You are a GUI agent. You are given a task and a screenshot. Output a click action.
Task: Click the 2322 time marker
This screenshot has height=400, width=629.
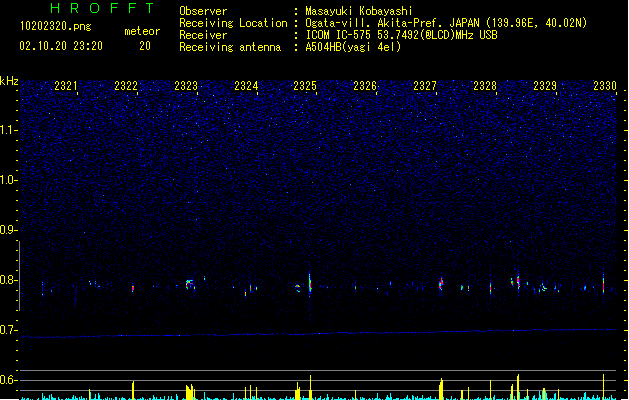coord(126,86)
